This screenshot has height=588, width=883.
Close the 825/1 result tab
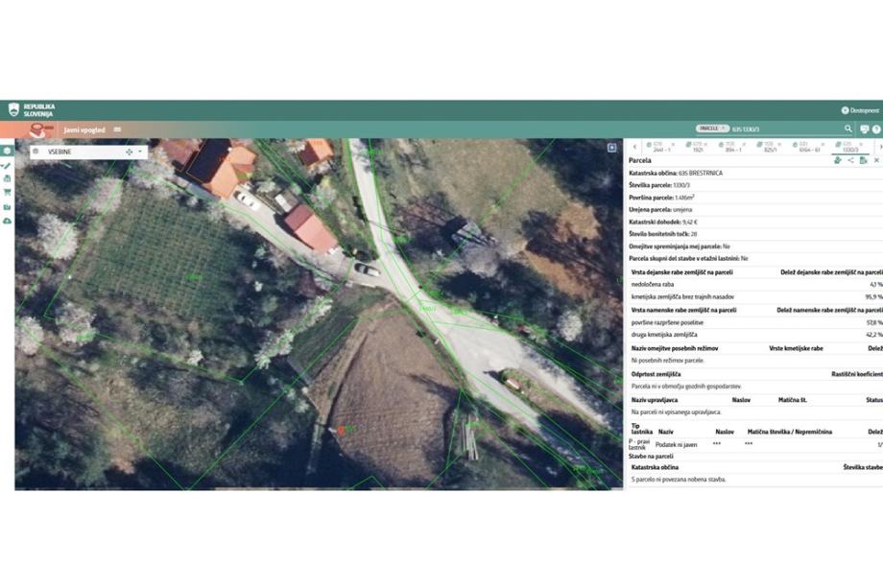pyautogui.click(x=779, y=145)
